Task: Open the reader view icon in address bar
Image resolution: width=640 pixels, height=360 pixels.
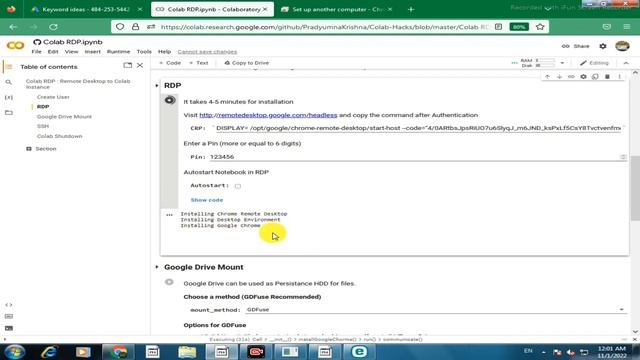Action: click(498, 27)
